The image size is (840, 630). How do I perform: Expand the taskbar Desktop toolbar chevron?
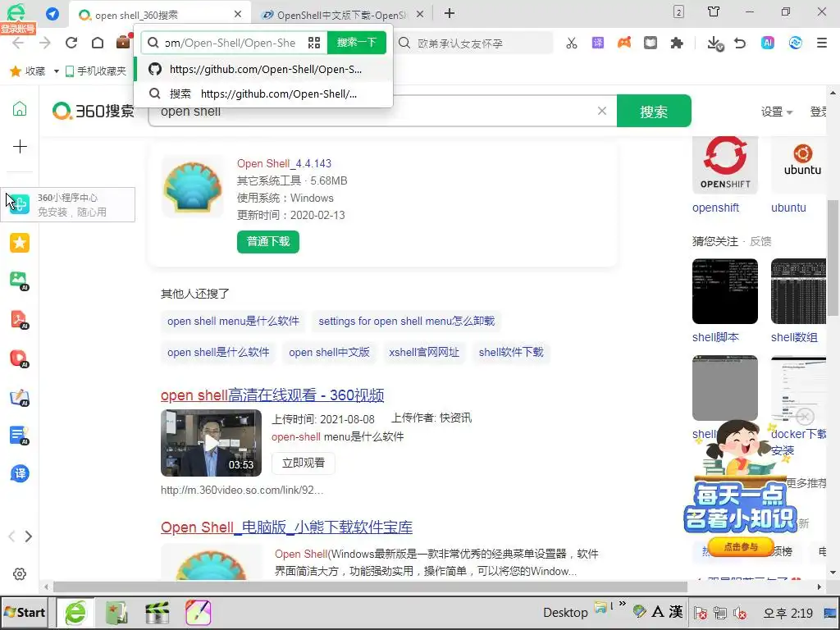point(623,604)
